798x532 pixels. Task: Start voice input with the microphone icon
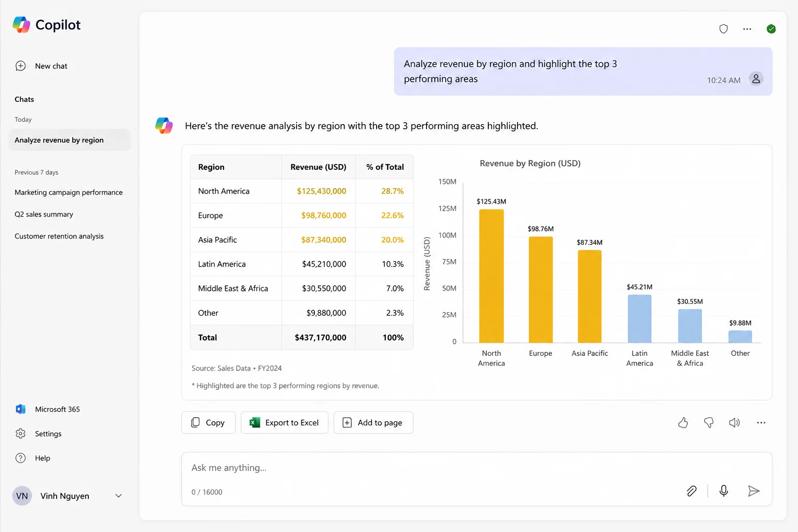(724, 491)
